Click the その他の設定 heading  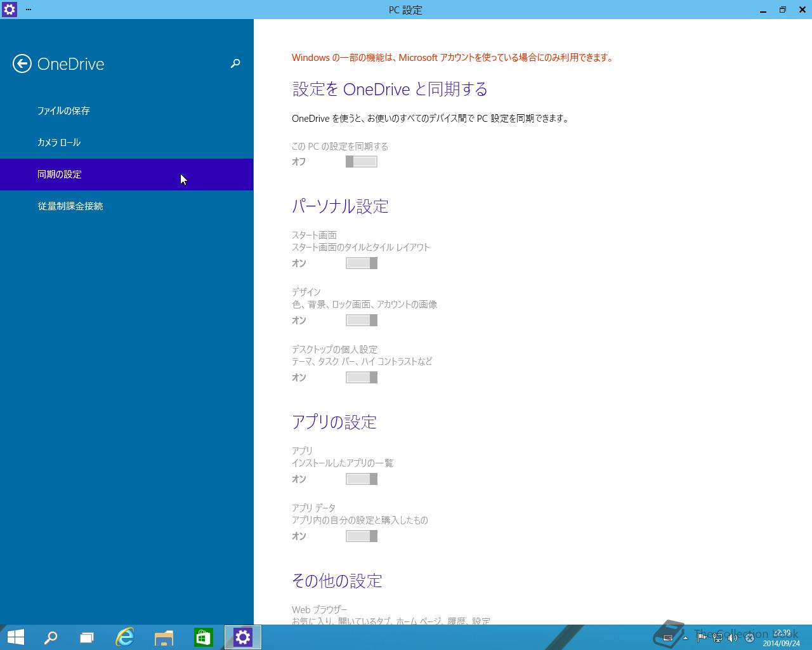tap(337, 581)
